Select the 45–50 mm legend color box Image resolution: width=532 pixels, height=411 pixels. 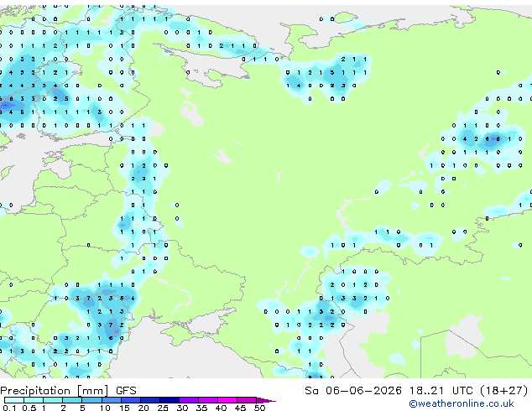(x=247, y=400)
